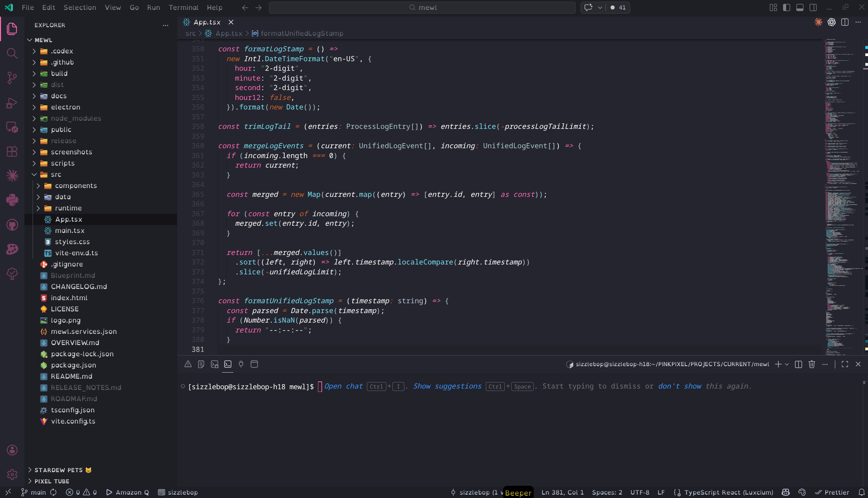This screenshot has height=498, width=868.
Task: Toggle the secondary side bar
Action: (813, 7)
